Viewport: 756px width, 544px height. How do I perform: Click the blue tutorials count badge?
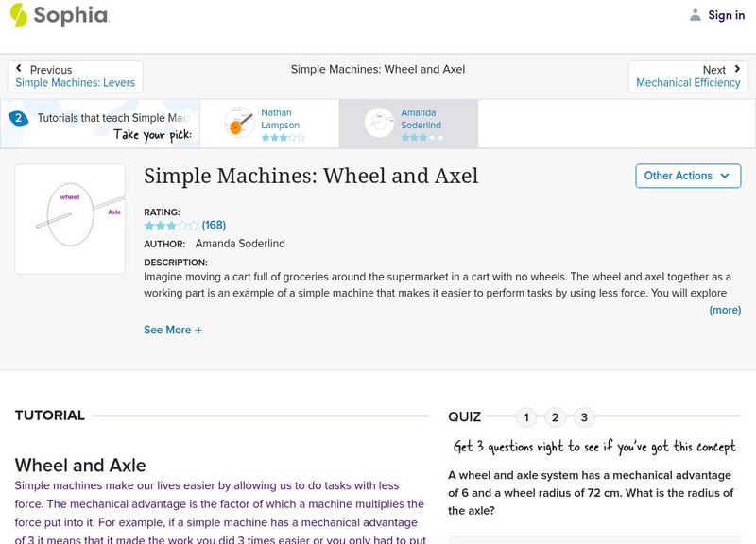pos(17,117)
